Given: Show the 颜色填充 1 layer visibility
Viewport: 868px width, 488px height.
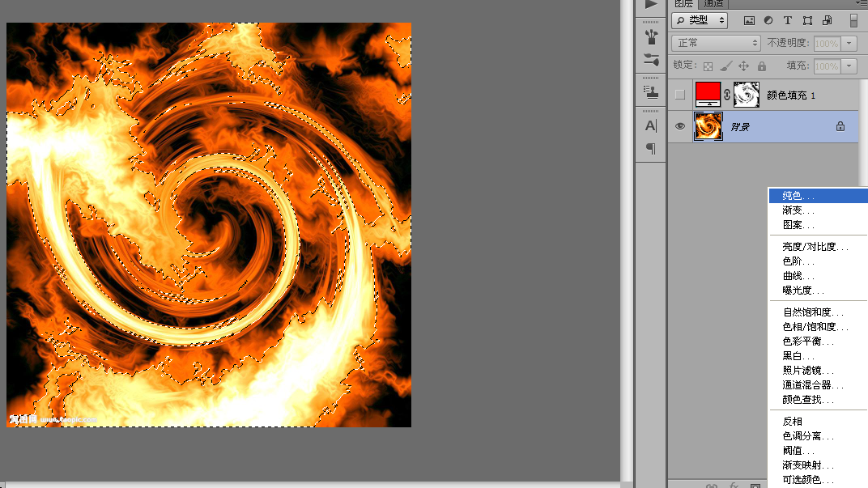Looking at the screenshot, I should pos(680,95).
